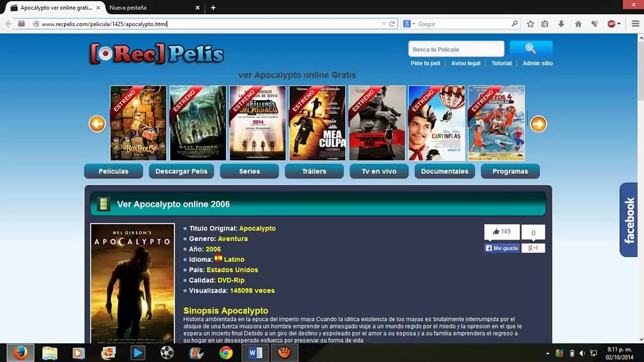644x362 pixels.
Task: Go to Firefox home page icon
Action: (x=578, y=24)
